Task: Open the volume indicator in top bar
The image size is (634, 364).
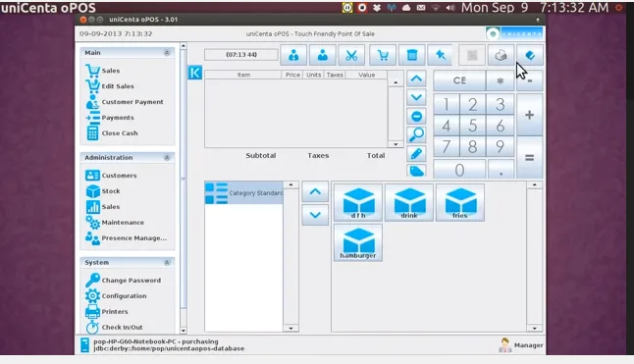Action: click(450, 8)
